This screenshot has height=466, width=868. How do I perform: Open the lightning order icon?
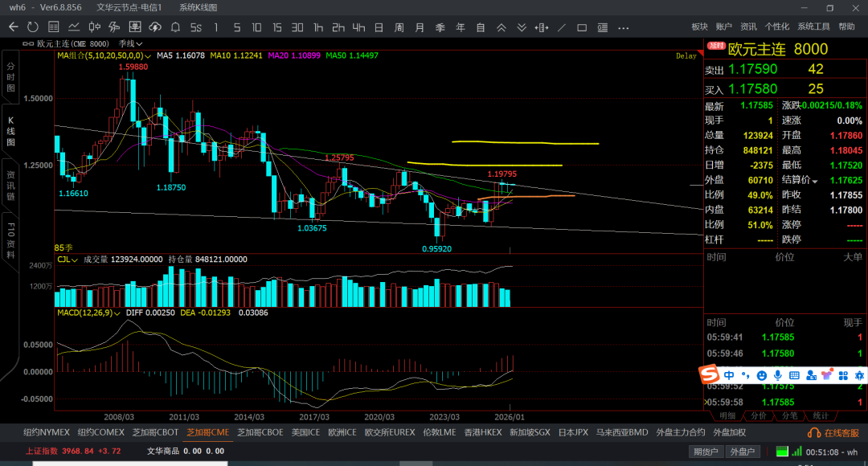(115, 27)
